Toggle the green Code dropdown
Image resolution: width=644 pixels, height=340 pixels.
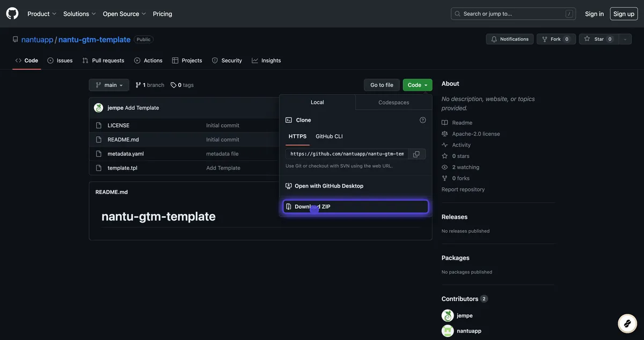pos(418,85)
